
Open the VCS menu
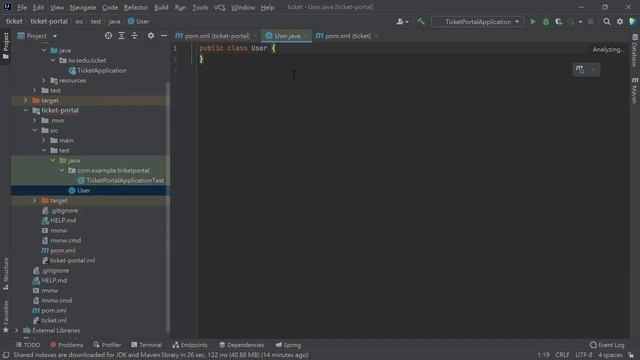click(x=219, y=7)
